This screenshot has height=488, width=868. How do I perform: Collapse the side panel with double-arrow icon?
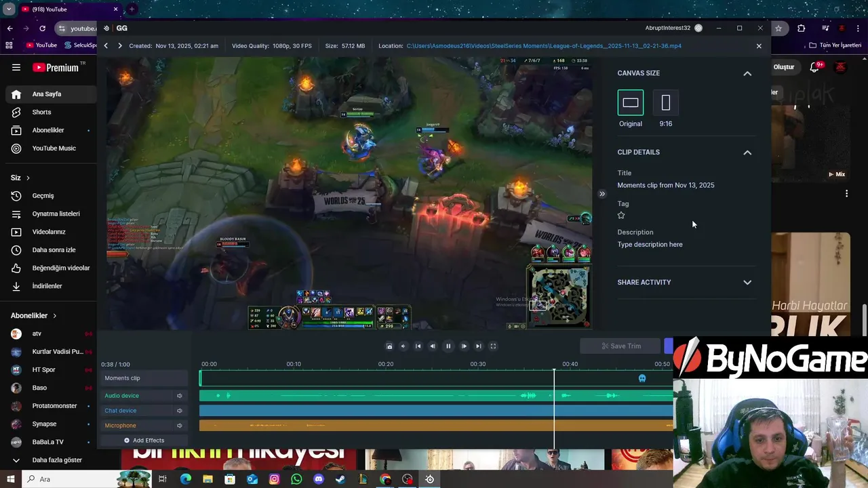601,194
